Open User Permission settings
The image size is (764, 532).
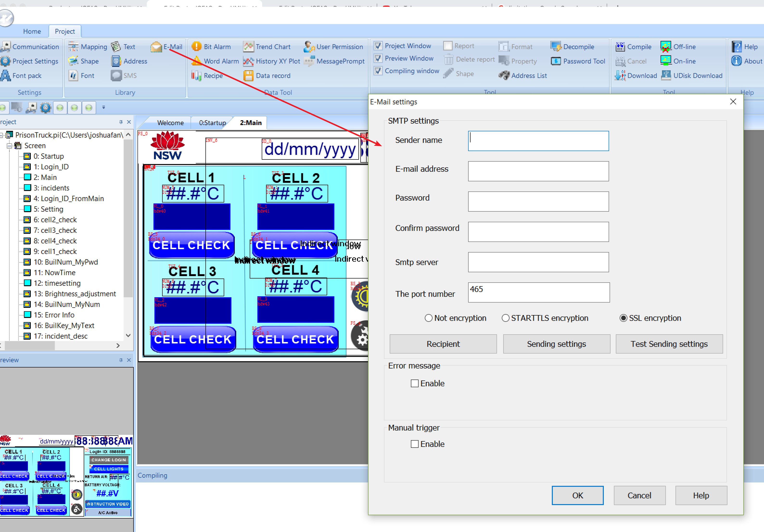[333, 47]
